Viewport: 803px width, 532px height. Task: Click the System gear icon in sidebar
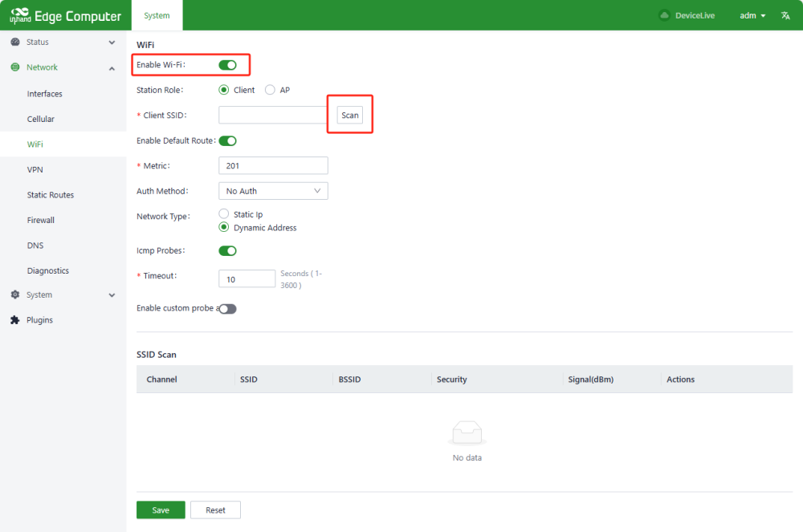pyautogui.click(x=15, y=294)
